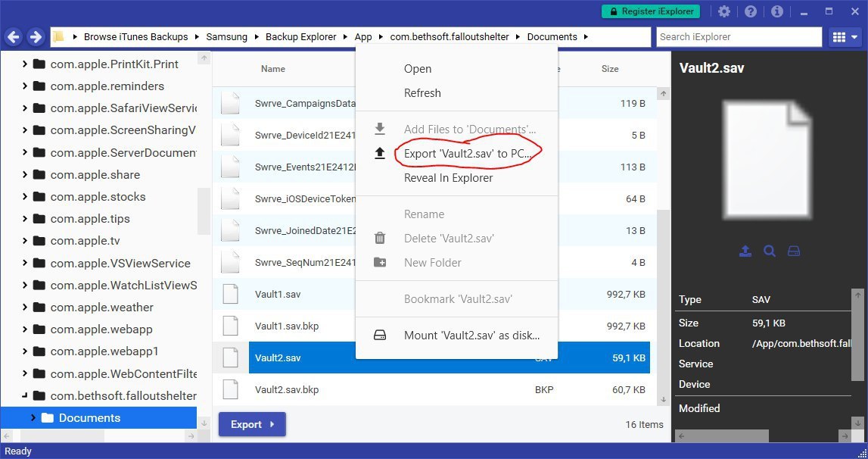Expand the com.apple.weather folder
The width and height of the screenshot is (868, 459).
[x=25, y=308]
